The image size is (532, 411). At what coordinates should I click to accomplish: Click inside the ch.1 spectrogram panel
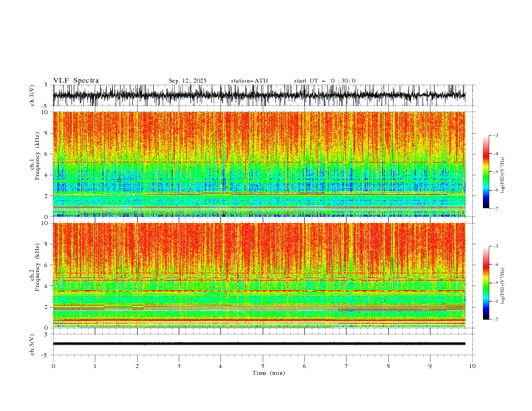click(259, 164)
